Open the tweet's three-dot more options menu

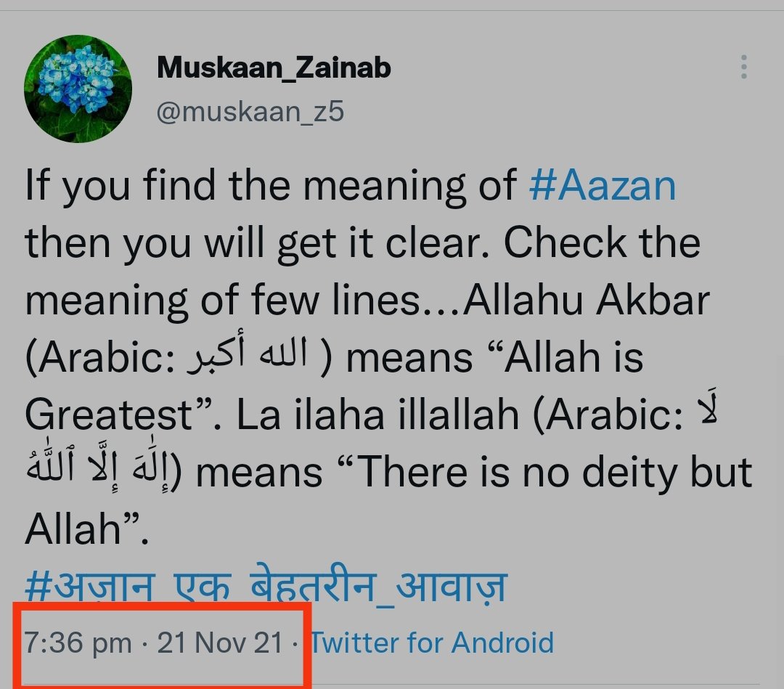[x=743, y=67]
